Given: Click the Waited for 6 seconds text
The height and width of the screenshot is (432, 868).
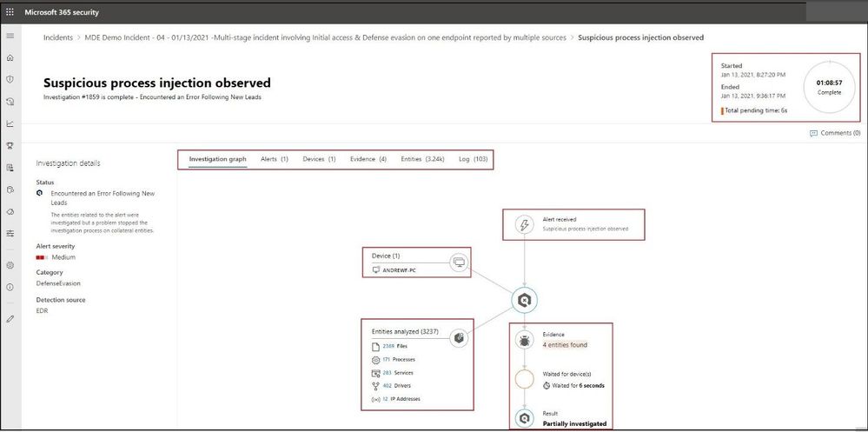Looking at the screenshot, I should [579, 385].
